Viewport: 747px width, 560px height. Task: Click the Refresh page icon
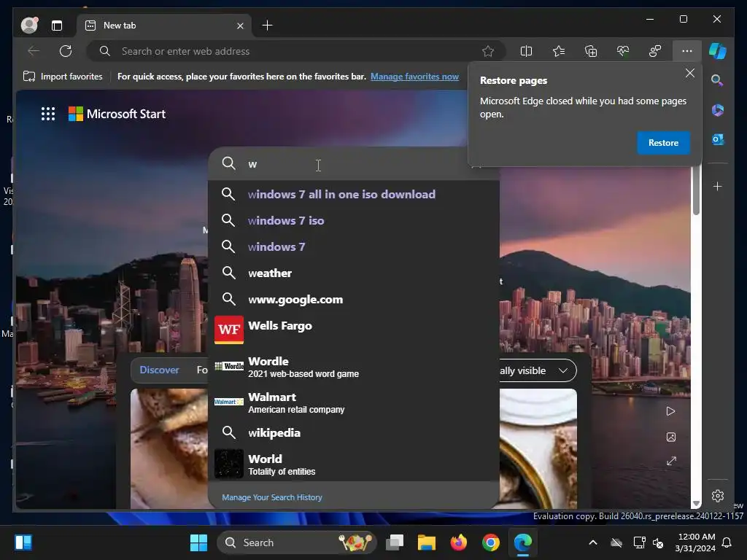tap(66, 51)
